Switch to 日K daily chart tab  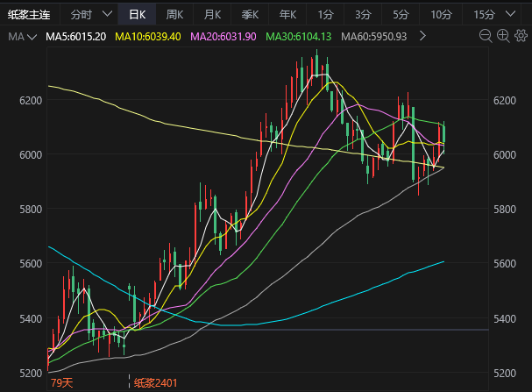coord(138,14)
